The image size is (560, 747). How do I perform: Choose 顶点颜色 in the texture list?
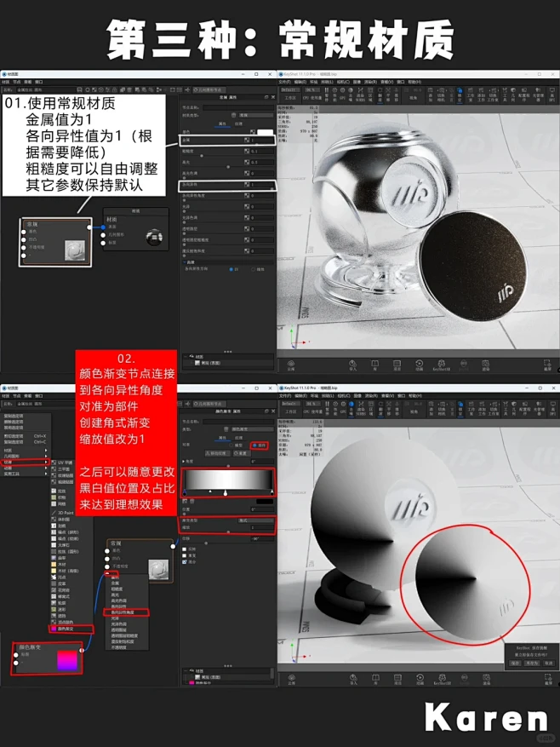click(63, 622)
